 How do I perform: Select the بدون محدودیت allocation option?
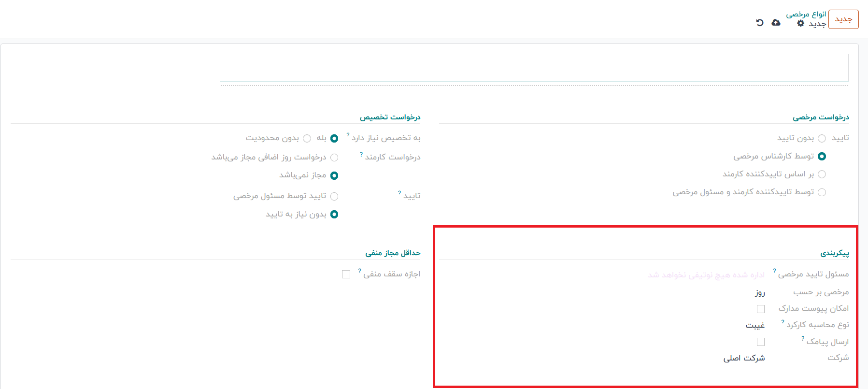[307, 139]
